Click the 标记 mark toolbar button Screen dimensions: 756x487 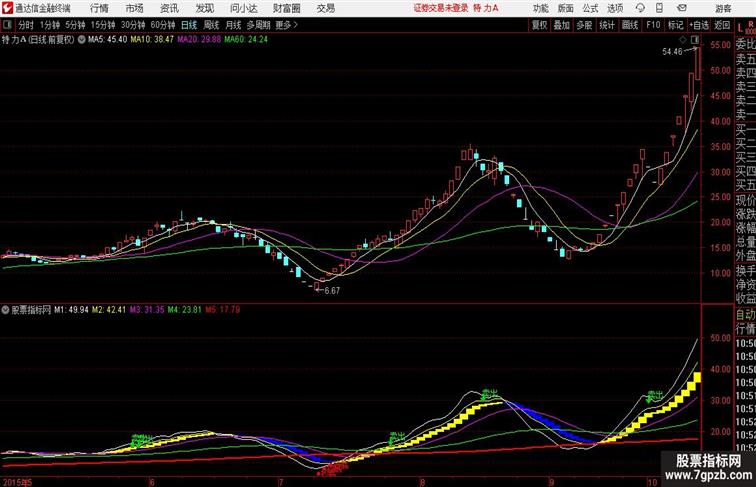(x=675, y=25)
